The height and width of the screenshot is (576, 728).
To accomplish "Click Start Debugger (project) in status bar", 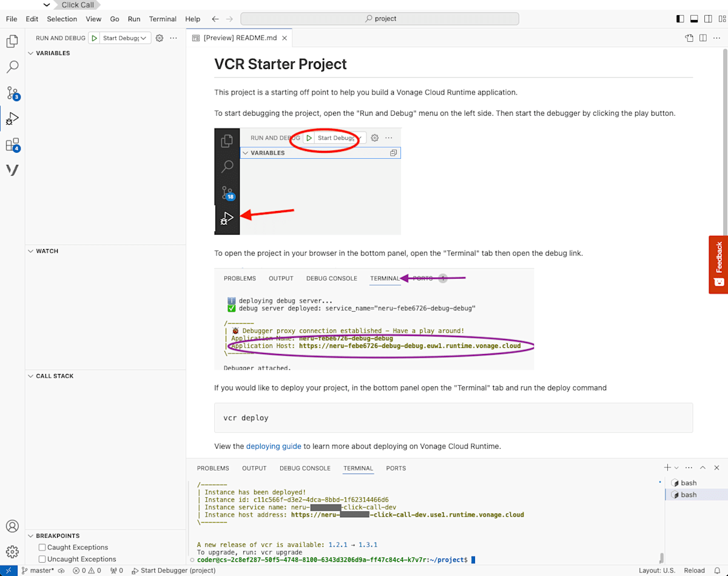I will (173, 570).
